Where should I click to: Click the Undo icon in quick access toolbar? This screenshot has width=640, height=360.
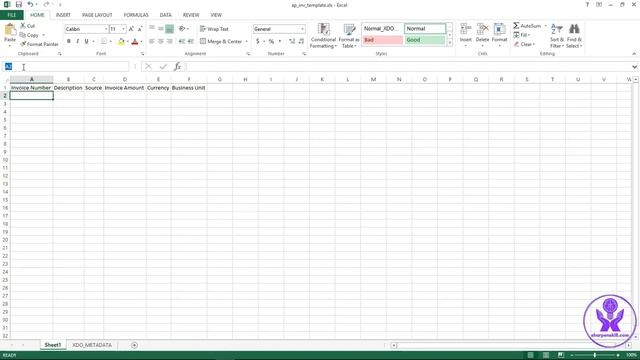[x=30, y=4]
